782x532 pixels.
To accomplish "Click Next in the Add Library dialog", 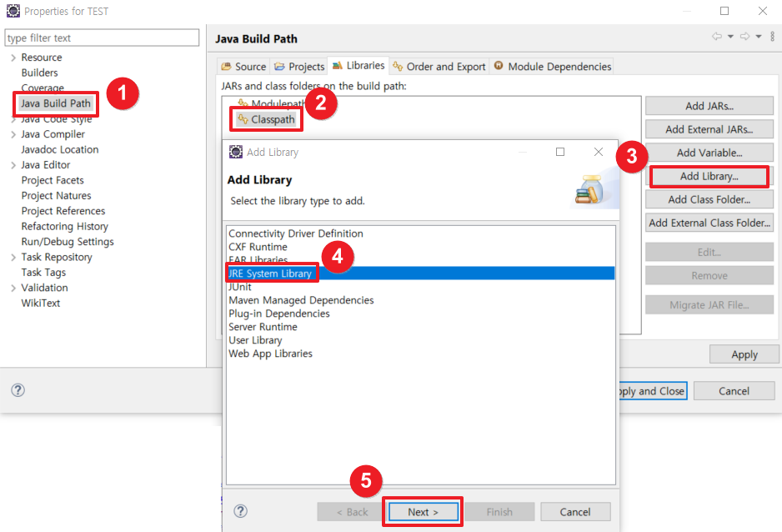I will (423, 511).
